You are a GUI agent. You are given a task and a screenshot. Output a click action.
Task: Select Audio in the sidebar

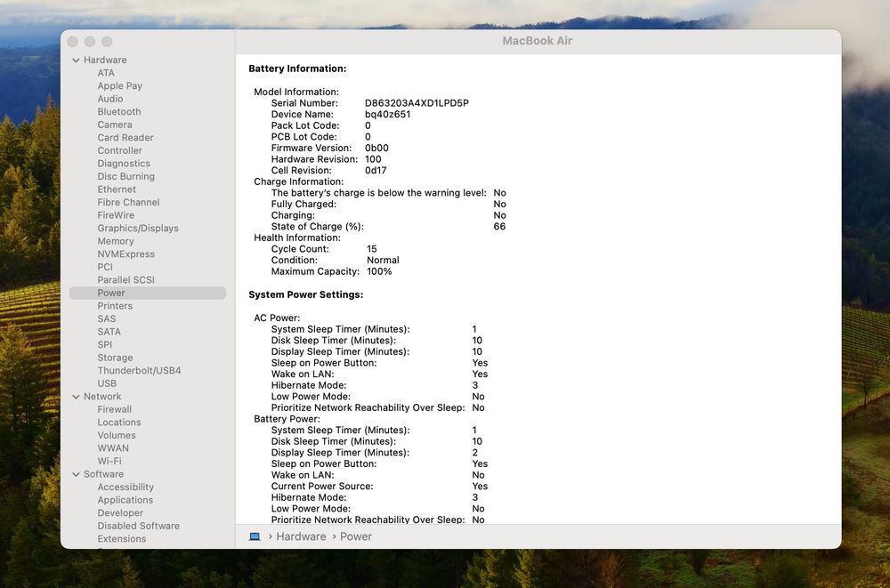110,99
